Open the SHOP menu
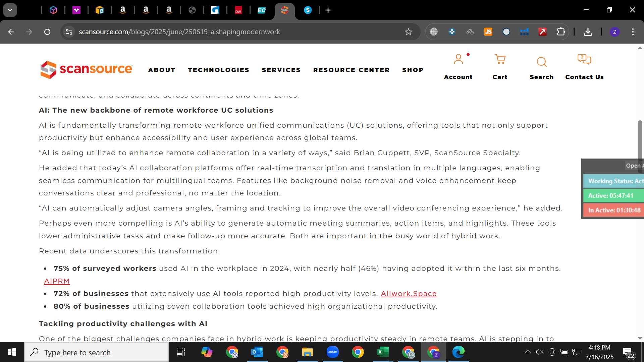The image size is (644, 362). [x=413, y=70]
